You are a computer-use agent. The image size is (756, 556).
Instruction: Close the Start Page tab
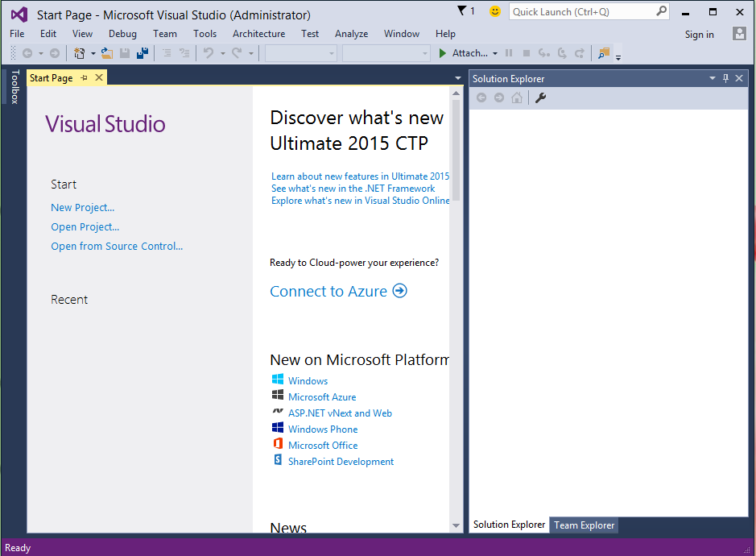pos(99,77)
